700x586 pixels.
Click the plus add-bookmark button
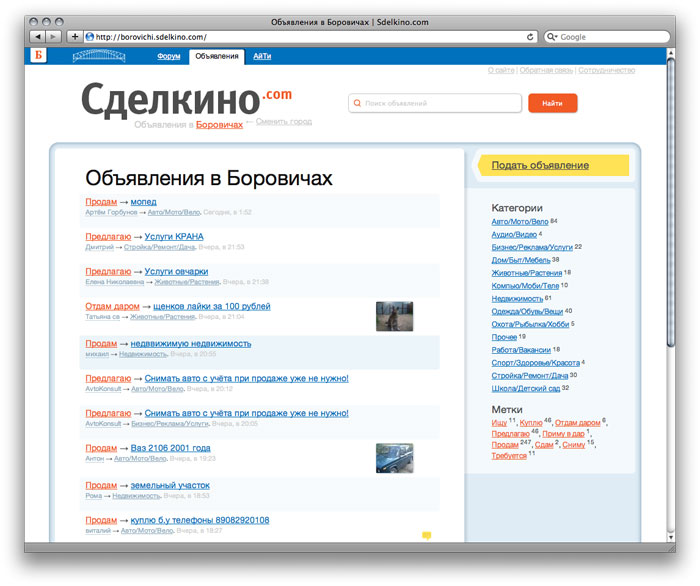coord(74,36)
